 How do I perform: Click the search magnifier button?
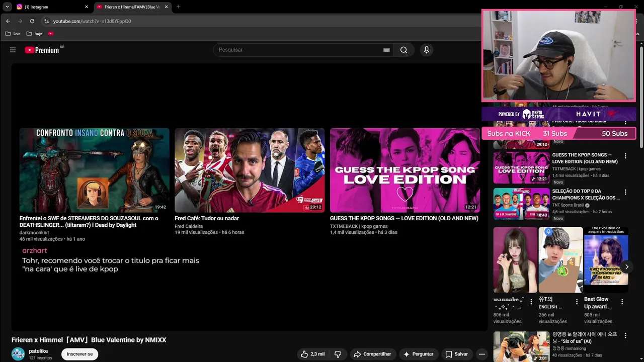tap(404, 50)
